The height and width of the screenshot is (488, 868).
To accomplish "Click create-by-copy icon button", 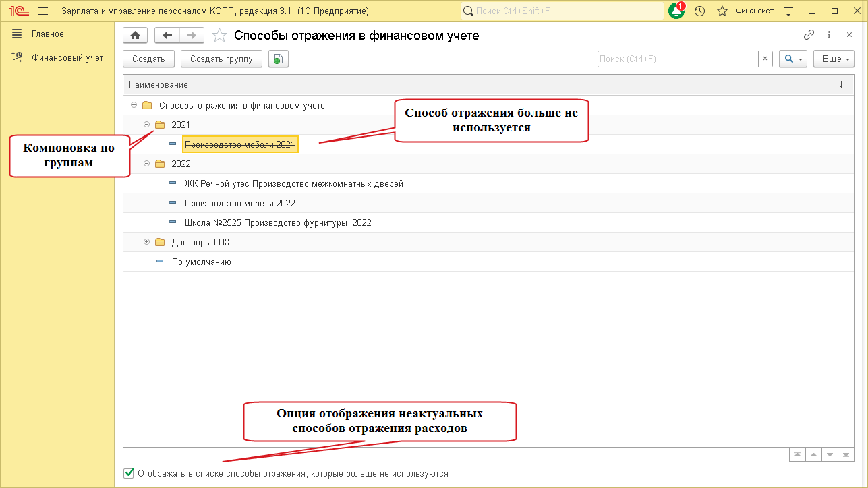I will click(x=278, y=59).
